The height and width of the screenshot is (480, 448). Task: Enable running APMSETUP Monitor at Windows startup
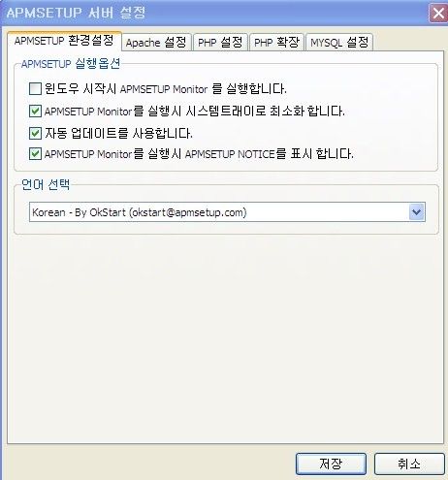(x=35, y=88)
